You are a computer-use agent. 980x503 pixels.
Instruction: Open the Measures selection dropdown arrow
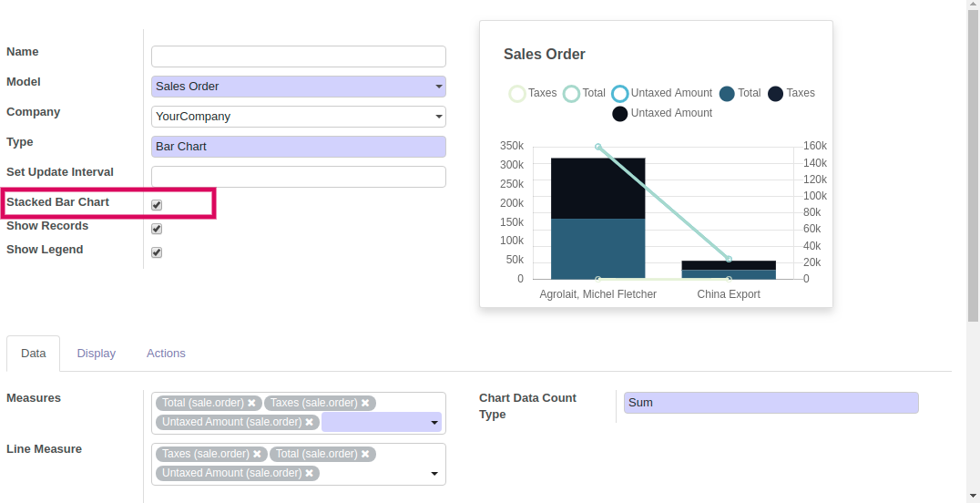pyautogui.click(x=434, y=423)
